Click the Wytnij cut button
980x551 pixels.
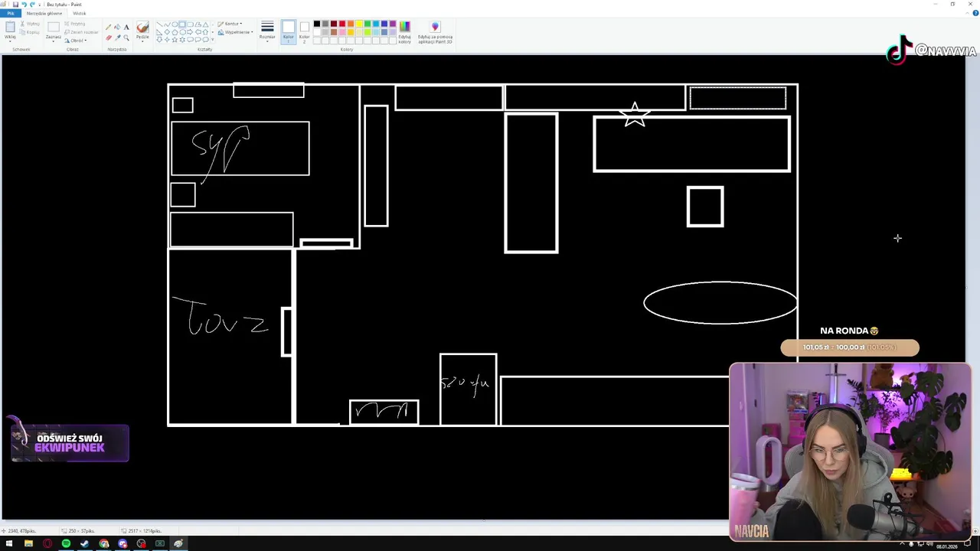click(x=30, y=24)
